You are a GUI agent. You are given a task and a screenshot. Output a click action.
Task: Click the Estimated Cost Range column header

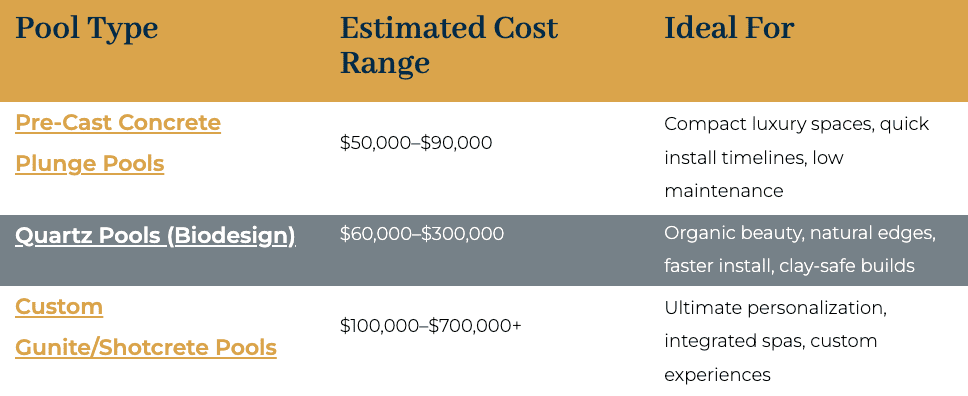(449, 46)
